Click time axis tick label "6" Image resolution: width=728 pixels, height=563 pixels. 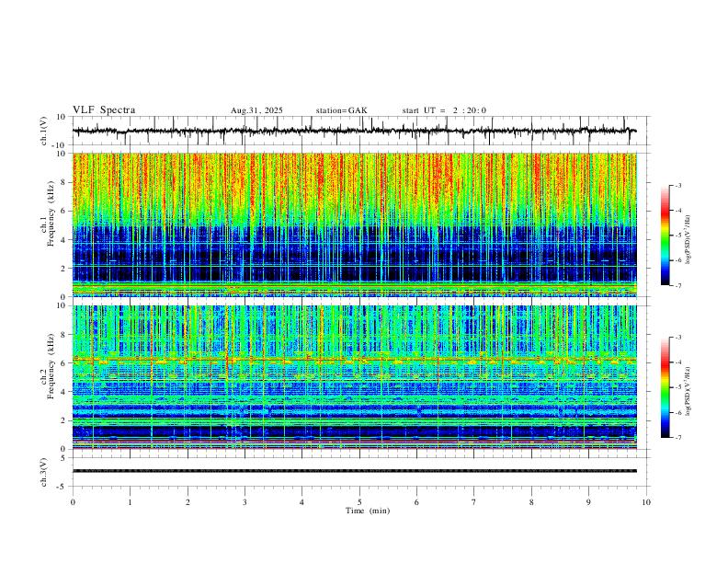tap(417, 502)
